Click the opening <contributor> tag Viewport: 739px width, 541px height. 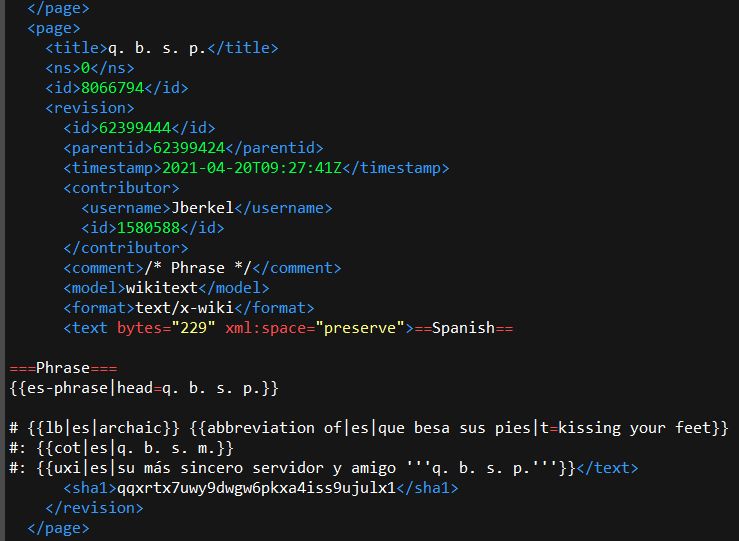122,188
